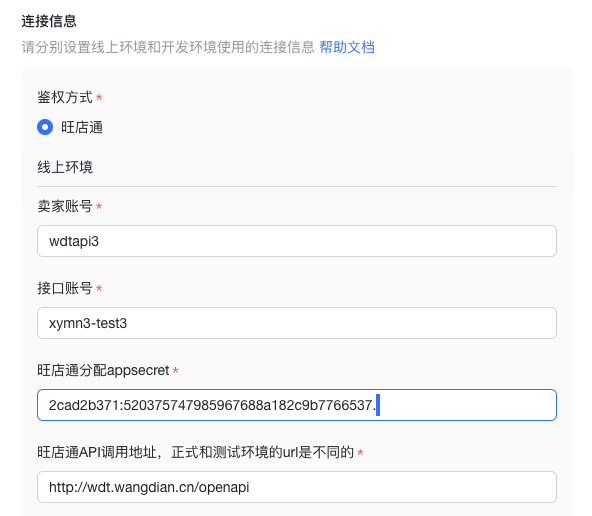Click the description text about 线上环境和开发环境

click(x=168, y=47)
